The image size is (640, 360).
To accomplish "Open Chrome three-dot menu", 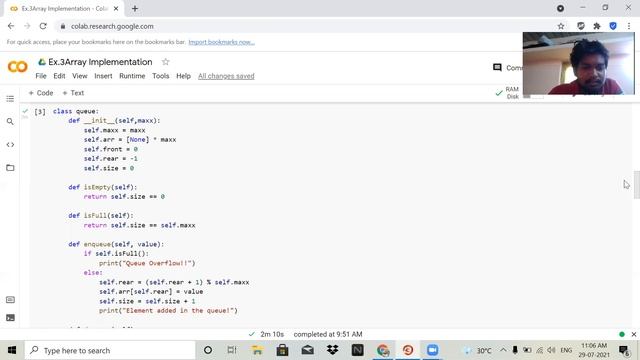I will coord(629,26).
